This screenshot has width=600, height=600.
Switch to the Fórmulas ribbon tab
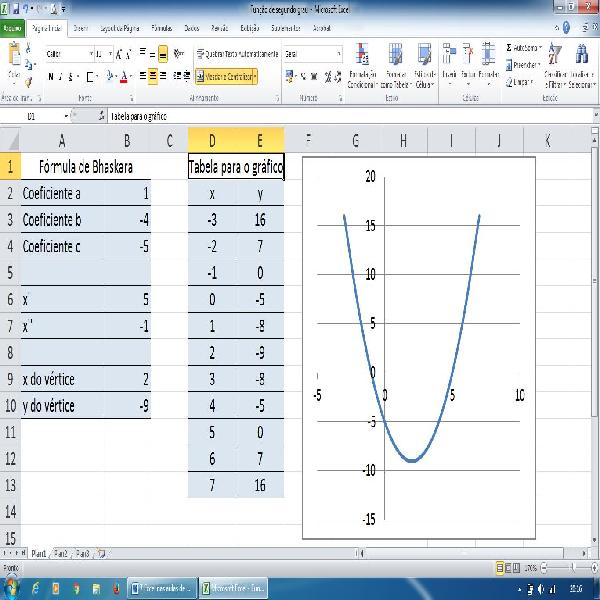161,28
